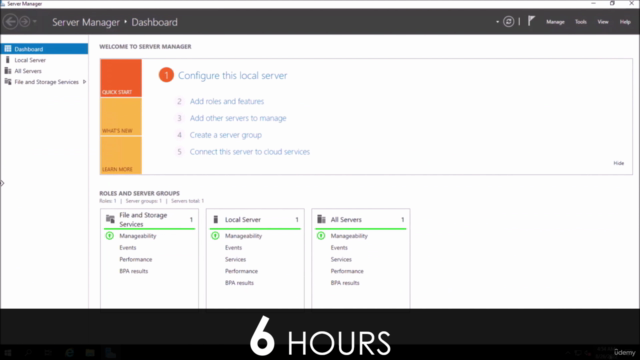Open Manageability in File and Storage tile
Image resolution: width=640 pixels, height=360 pixels.
138,236
